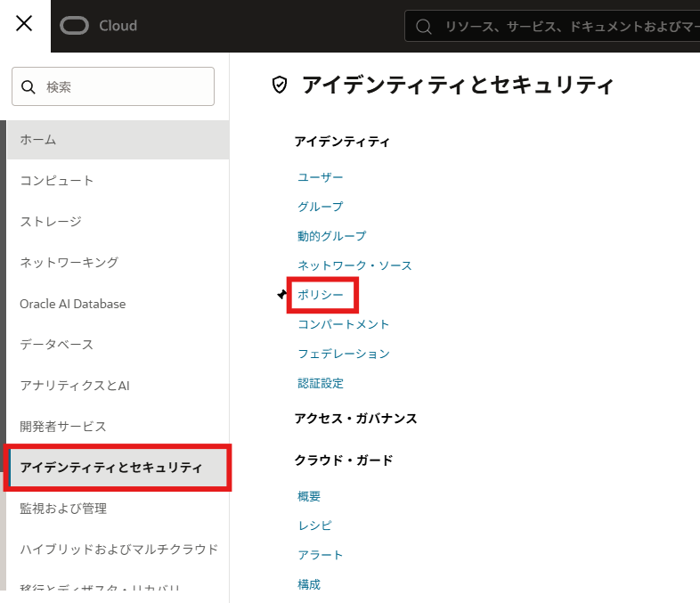Focus the top resource search bar
Viewport: 700px width, 603px height.
point(552,27)
